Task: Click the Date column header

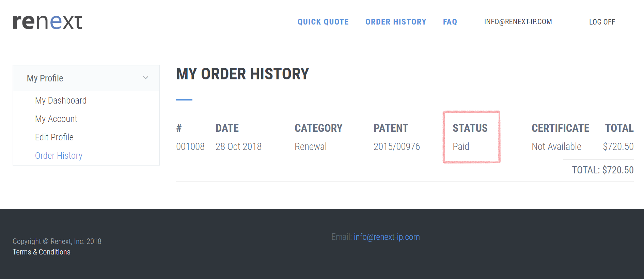Action: click(227, 128)
